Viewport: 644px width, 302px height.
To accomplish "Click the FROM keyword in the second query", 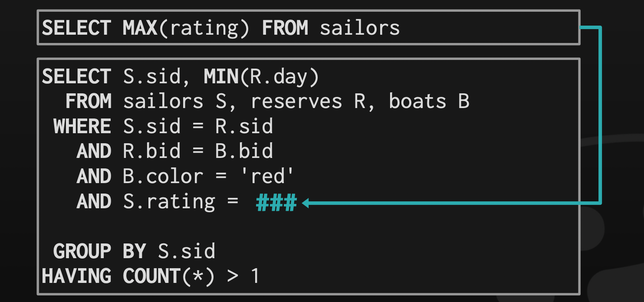I will [x=88, y=102].
